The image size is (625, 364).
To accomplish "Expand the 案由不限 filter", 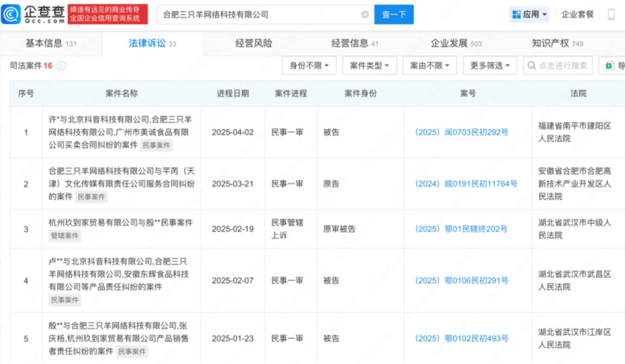I will 430,66.
